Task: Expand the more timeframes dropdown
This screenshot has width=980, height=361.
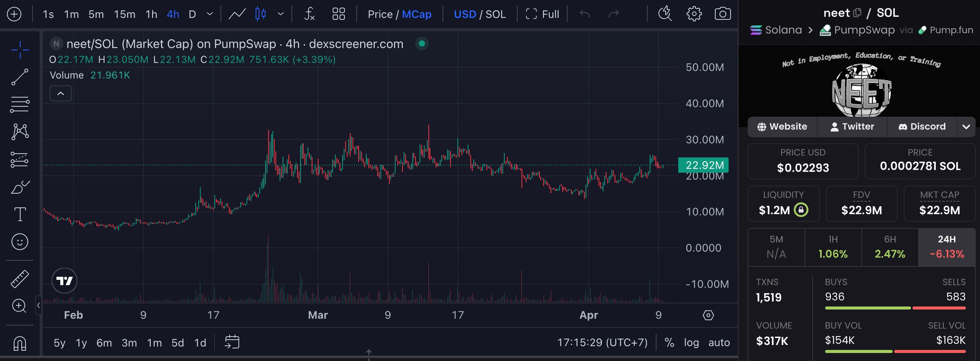Action: (x=209, y=14)
